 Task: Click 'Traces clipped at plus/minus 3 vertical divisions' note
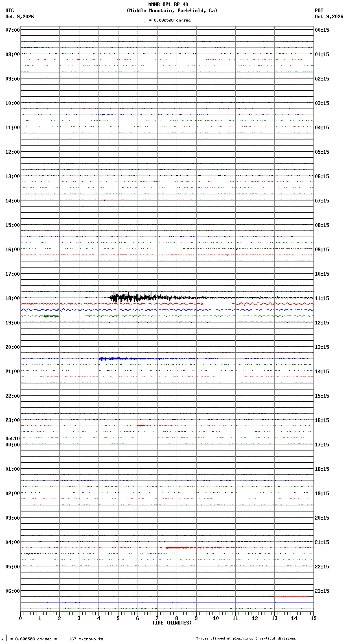(246, 638)
